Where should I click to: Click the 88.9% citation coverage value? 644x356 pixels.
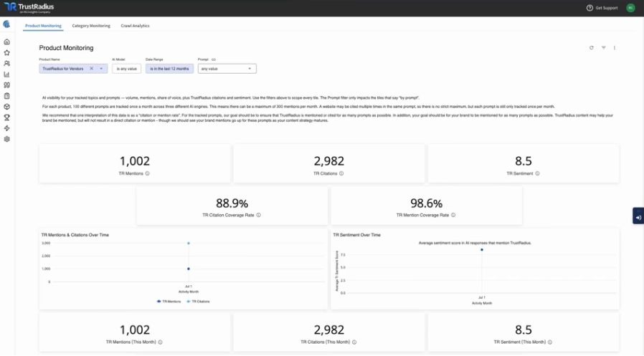[232, 203]
